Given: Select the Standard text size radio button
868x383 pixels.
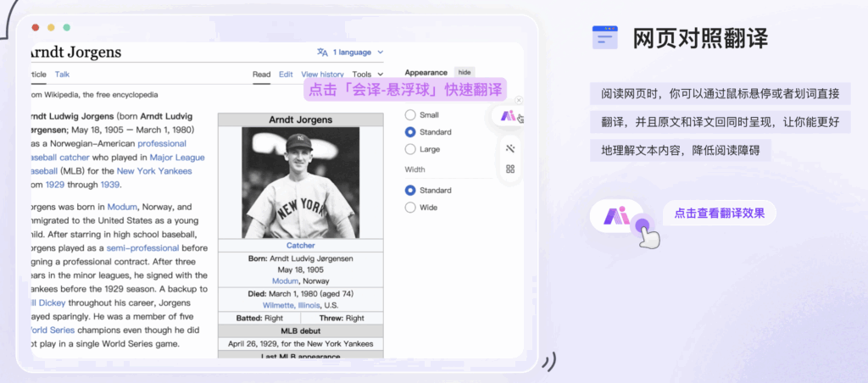Looking at the screenshot, I should pyautogui.click(x=410, y=132).
